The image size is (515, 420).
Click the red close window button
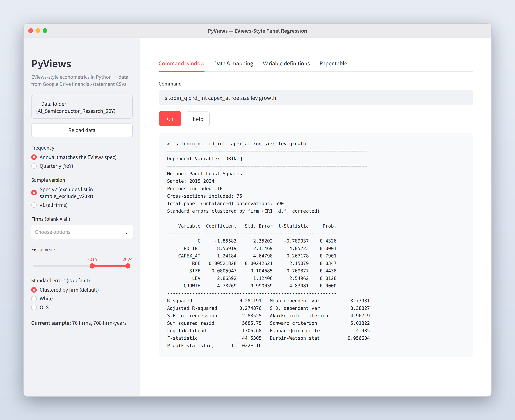(31, 31)
